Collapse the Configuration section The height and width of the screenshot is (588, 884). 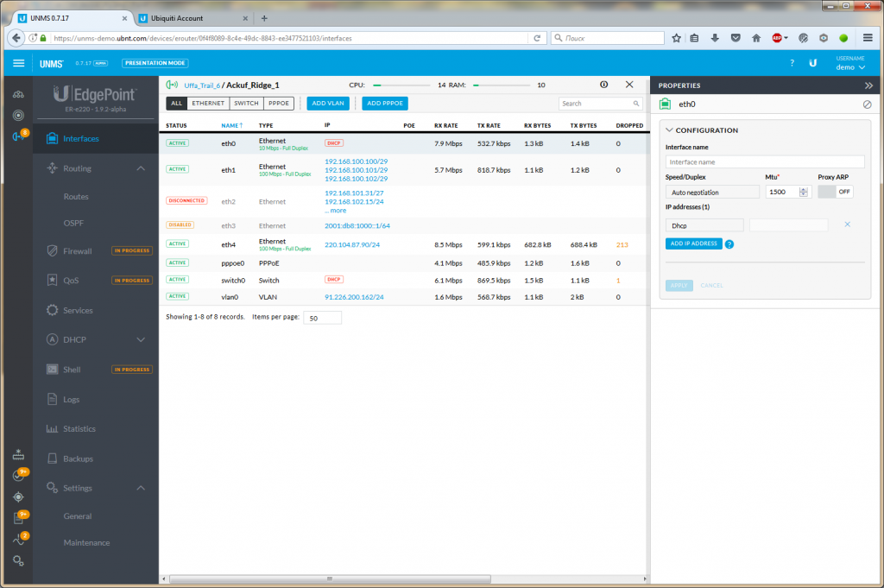[669, 130]
